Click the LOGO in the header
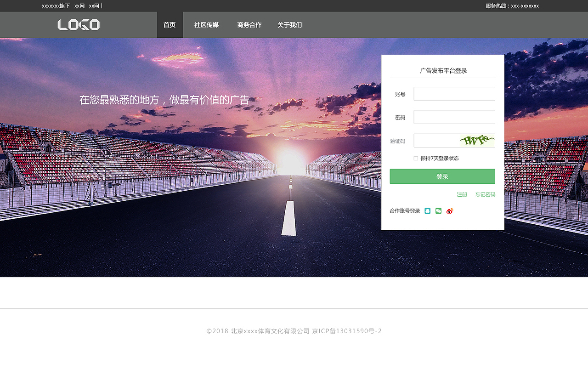Viewport: 588px width, 386px height. [78, 24]
